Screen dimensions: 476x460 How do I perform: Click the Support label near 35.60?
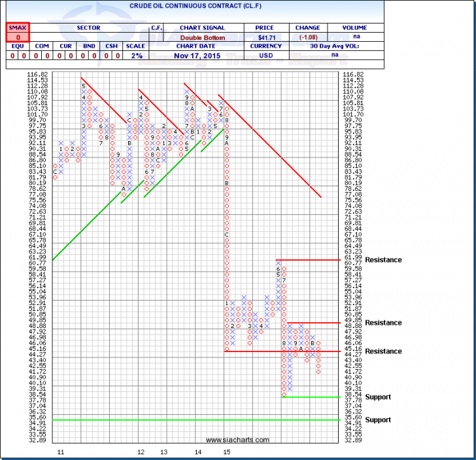coord(379,420)
